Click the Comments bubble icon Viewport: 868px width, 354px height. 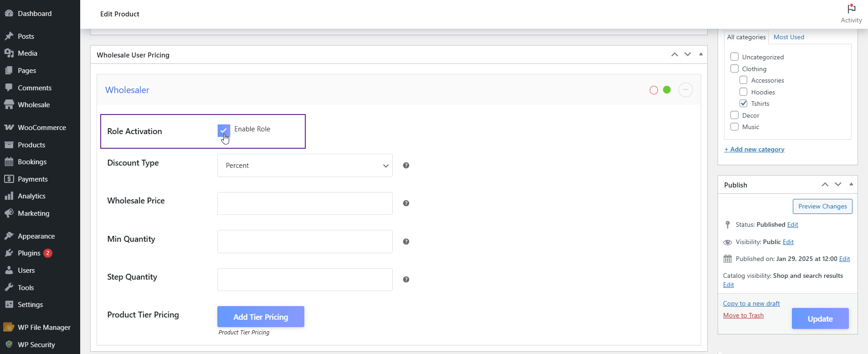pyautogui.click(x=9, y=88)
